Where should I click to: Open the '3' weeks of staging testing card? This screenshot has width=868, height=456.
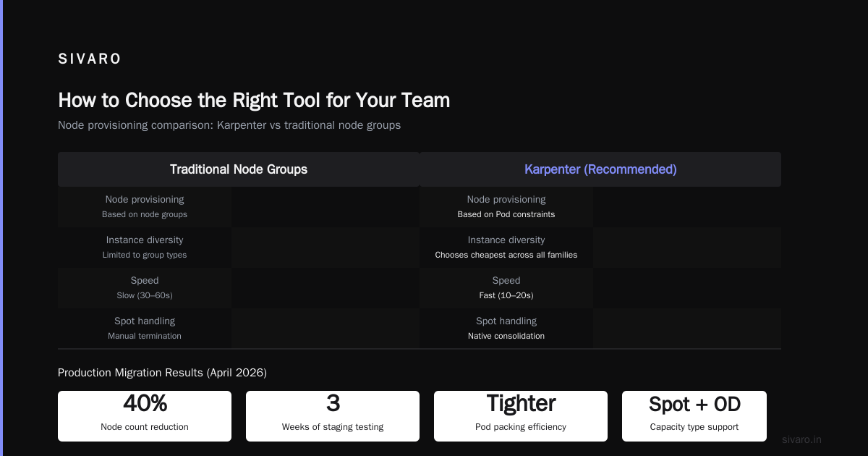click(x=333, y=416)
